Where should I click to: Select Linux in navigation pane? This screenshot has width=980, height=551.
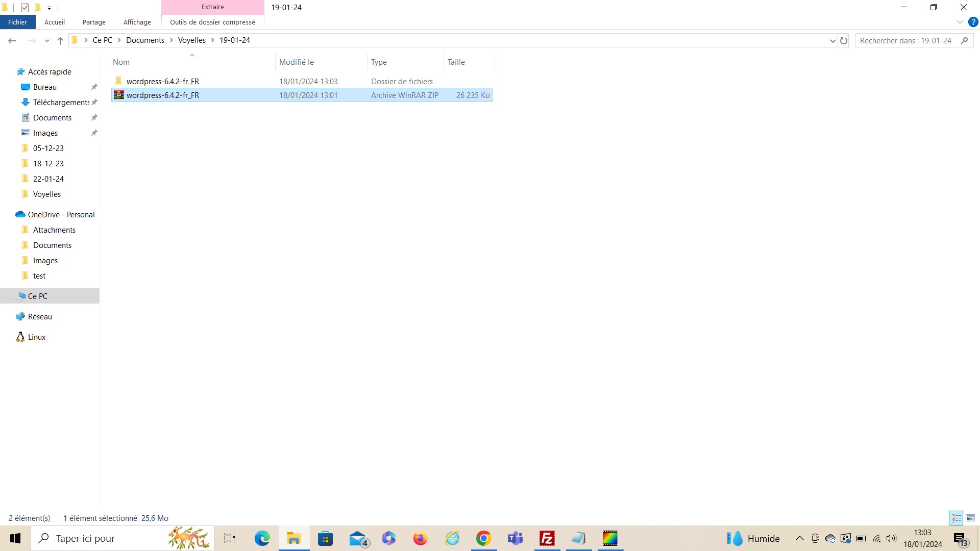(x=37, y=337)
